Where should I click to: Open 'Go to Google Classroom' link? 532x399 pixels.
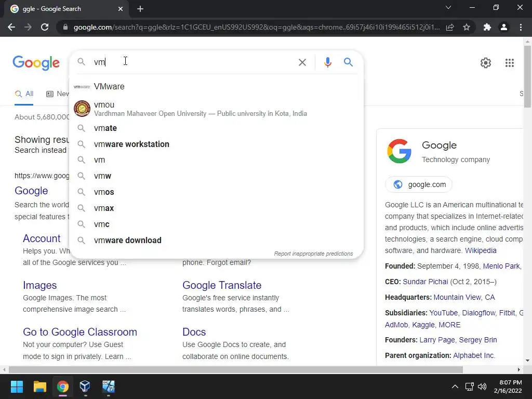click(80, 332)
